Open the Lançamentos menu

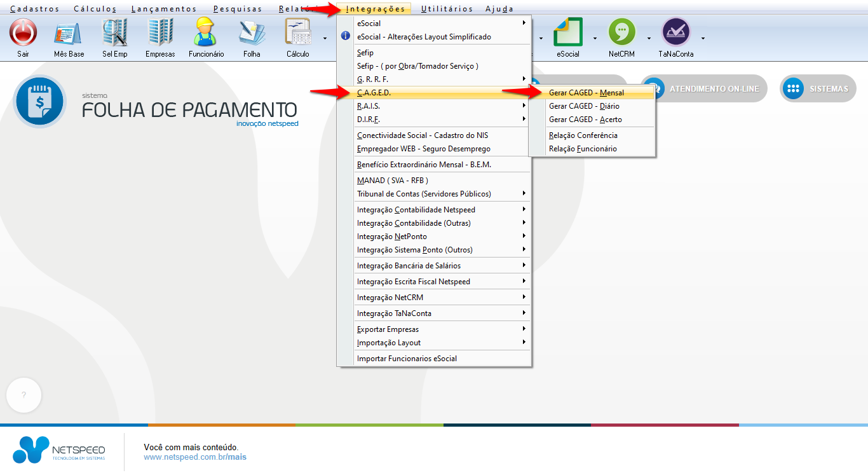point(164,9)
